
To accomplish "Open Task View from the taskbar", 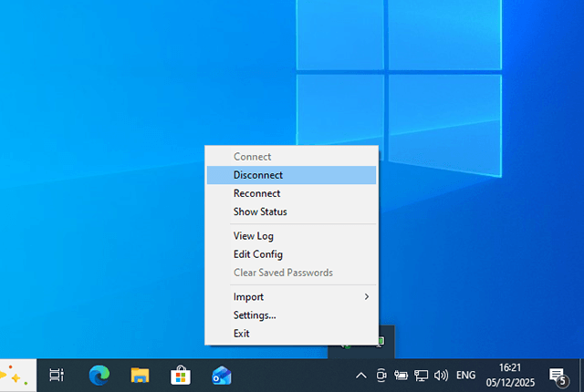I will pos(57,375).
